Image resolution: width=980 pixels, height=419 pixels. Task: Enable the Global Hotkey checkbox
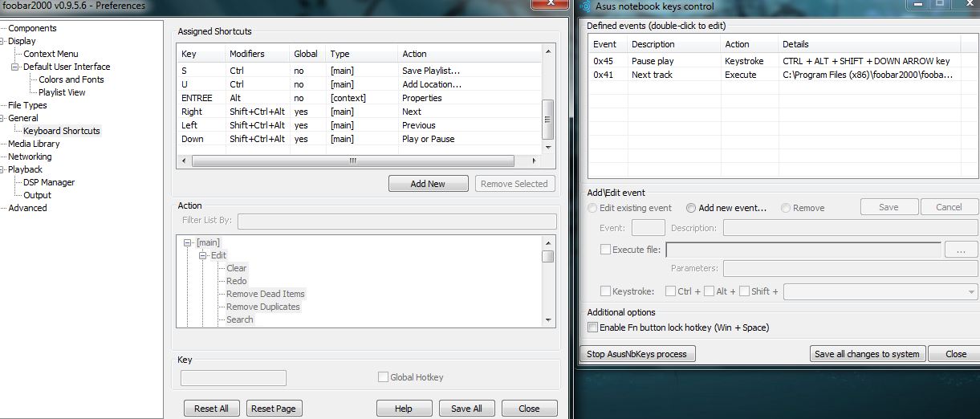[383, 377]
